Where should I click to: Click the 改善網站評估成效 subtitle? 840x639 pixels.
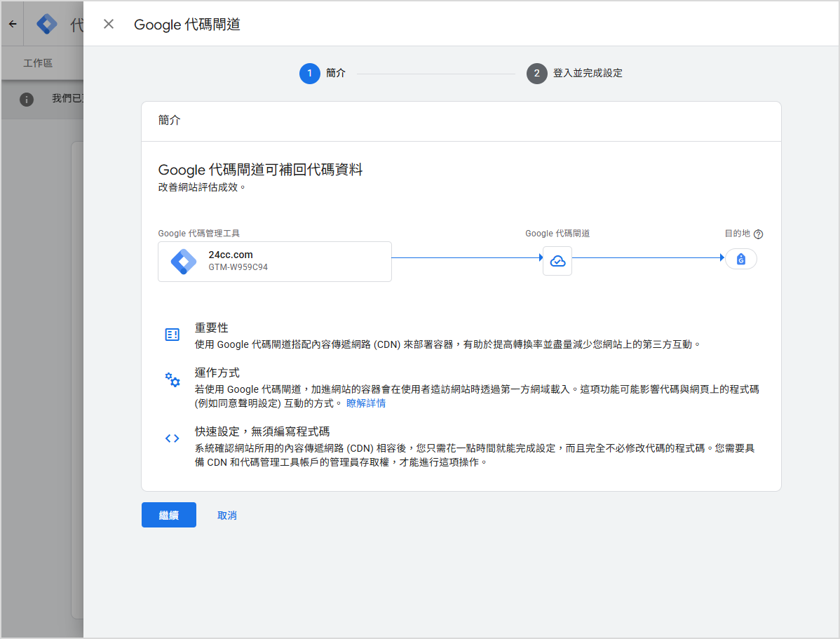201,187
